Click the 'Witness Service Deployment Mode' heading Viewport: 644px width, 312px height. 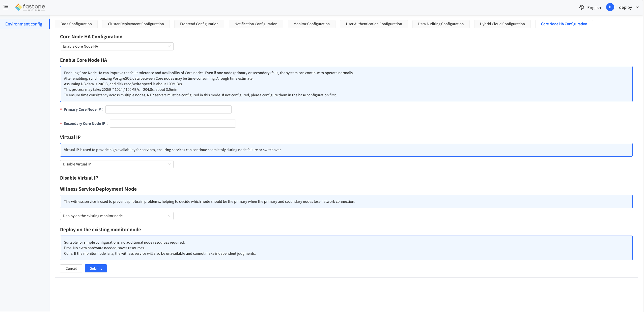pos(98,189)
